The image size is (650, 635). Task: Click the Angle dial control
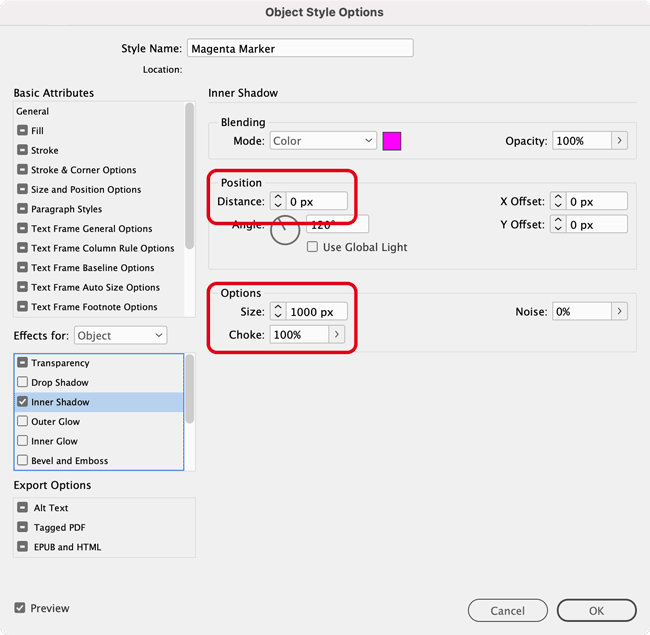click(x=285, y=230)
